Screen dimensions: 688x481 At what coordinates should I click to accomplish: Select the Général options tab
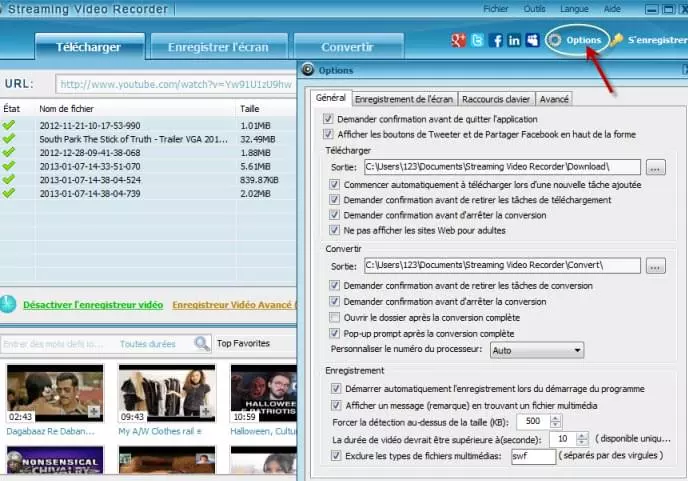(330, 98)
